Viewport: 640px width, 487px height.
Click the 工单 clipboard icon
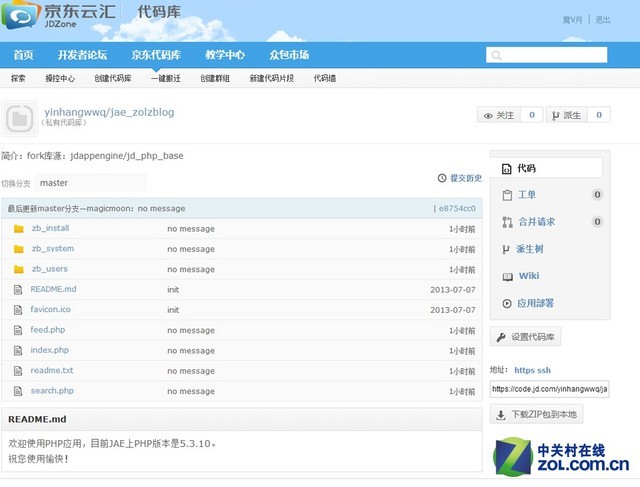(507, 195)
